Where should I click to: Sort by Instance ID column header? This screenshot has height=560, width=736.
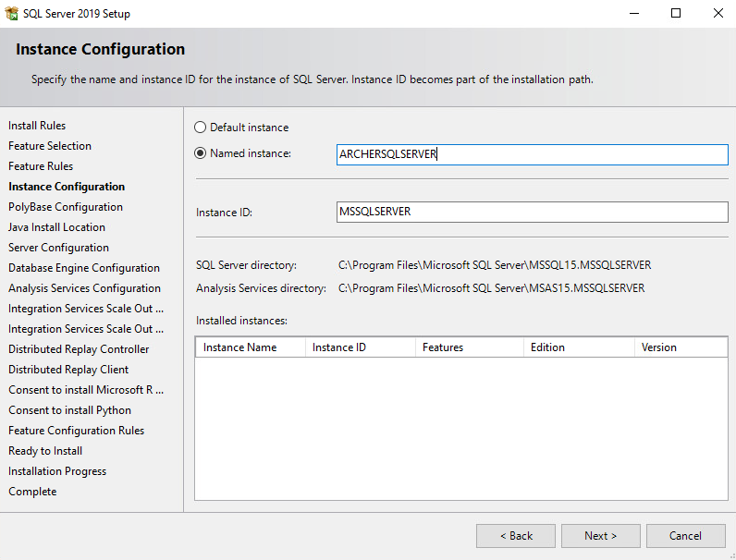tap(361, 347)
